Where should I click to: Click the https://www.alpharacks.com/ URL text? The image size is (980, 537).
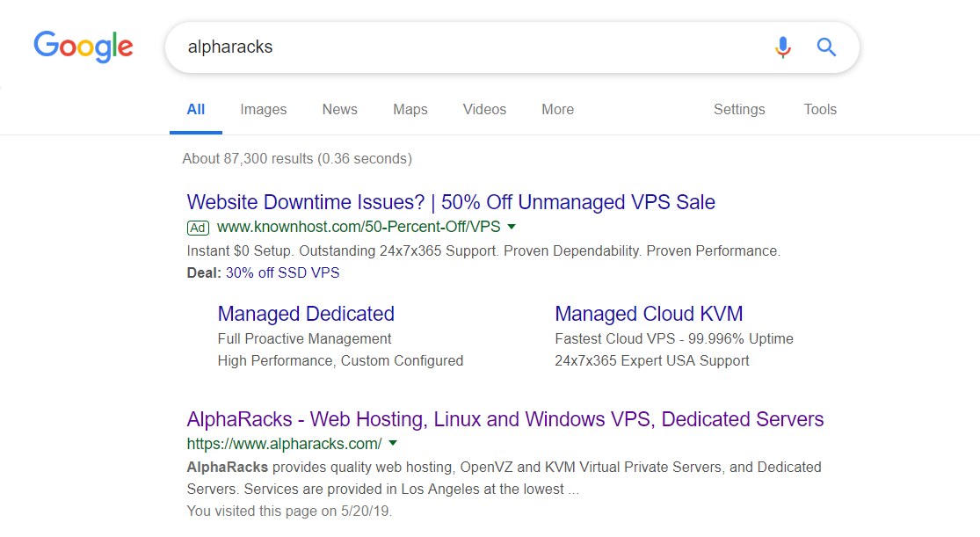click(x=284, y=444)
